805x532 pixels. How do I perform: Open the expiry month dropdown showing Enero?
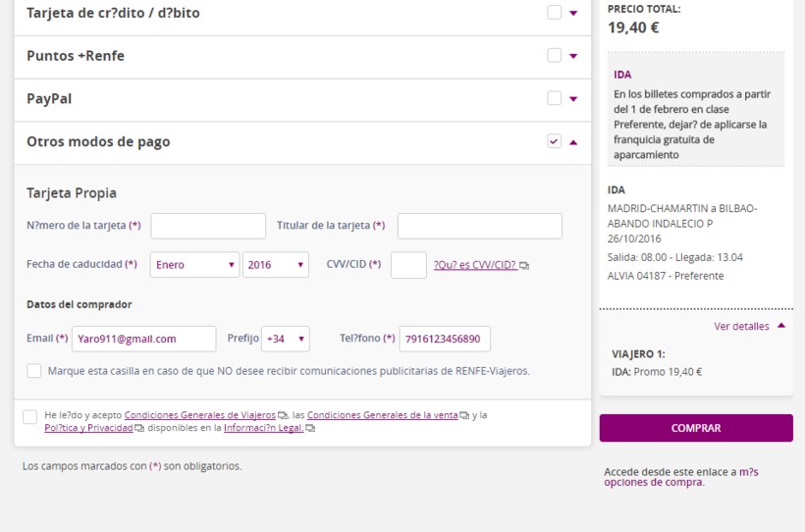tap(194, 264)
